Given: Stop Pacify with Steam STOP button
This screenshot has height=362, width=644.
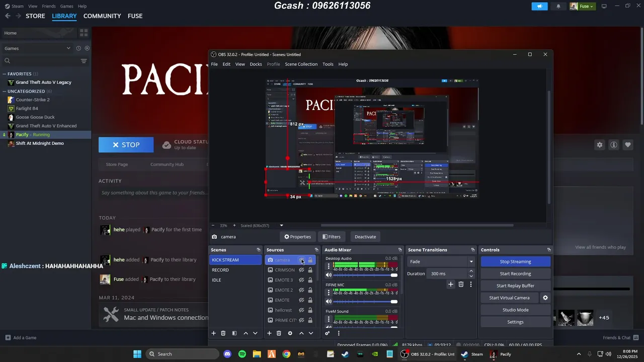Looking at the screenshot, I should [126, 145].
